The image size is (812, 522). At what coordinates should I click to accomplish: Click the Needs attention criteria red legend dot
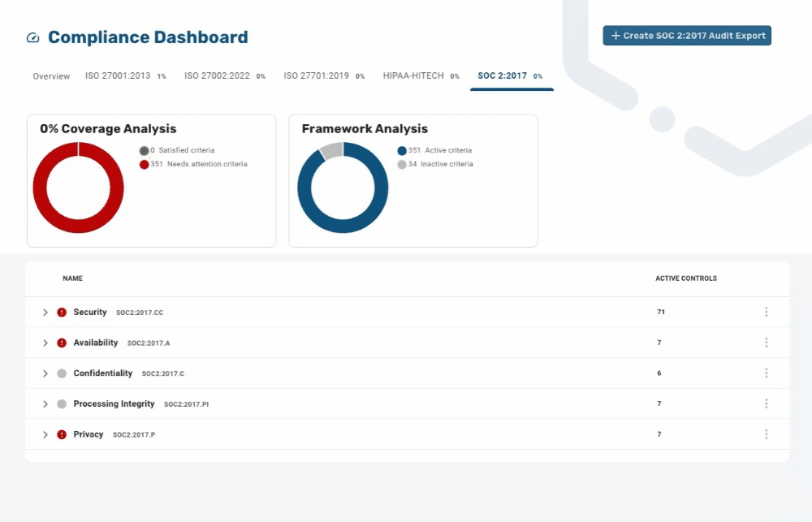pyautogui.click(x=144, y=164)
